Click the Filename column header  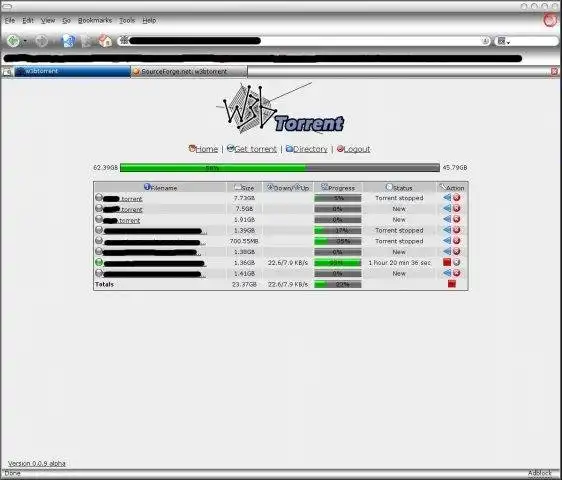tap(160, 187)
